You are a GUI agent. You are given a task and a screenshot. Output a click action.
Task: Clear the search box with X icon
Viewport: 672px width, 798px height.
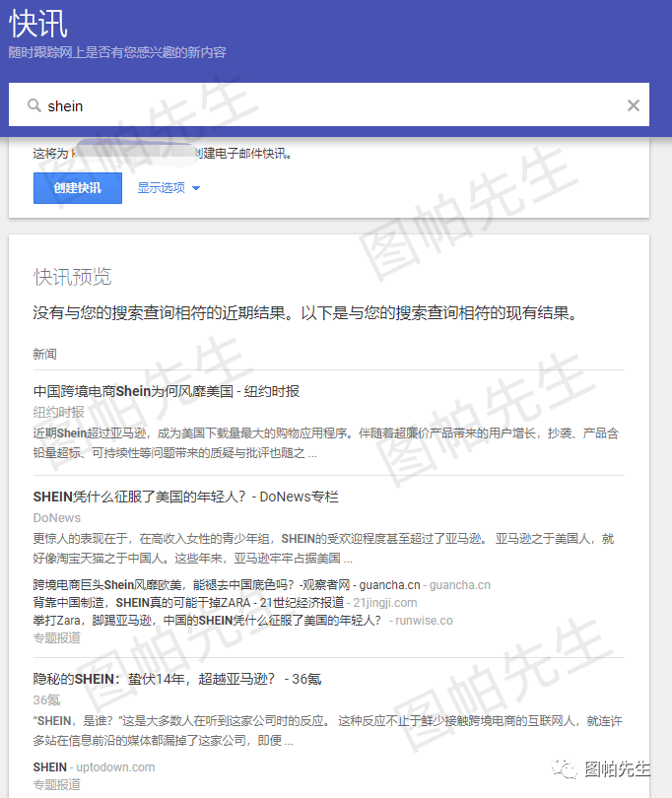(x=634, y=105)
